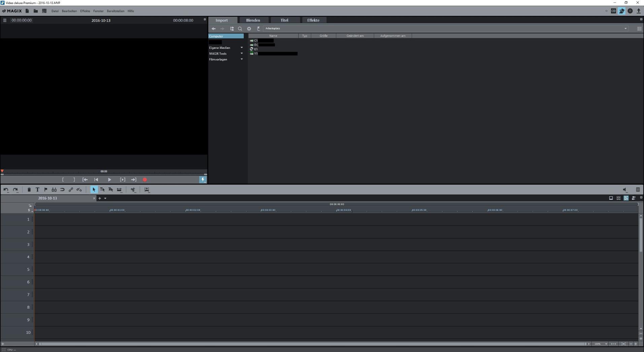Image resolution: width=644 pixels, height=352 pixels.
Task: Open the Arbeitsplatz path dropdown
Action: click(625, 29)
